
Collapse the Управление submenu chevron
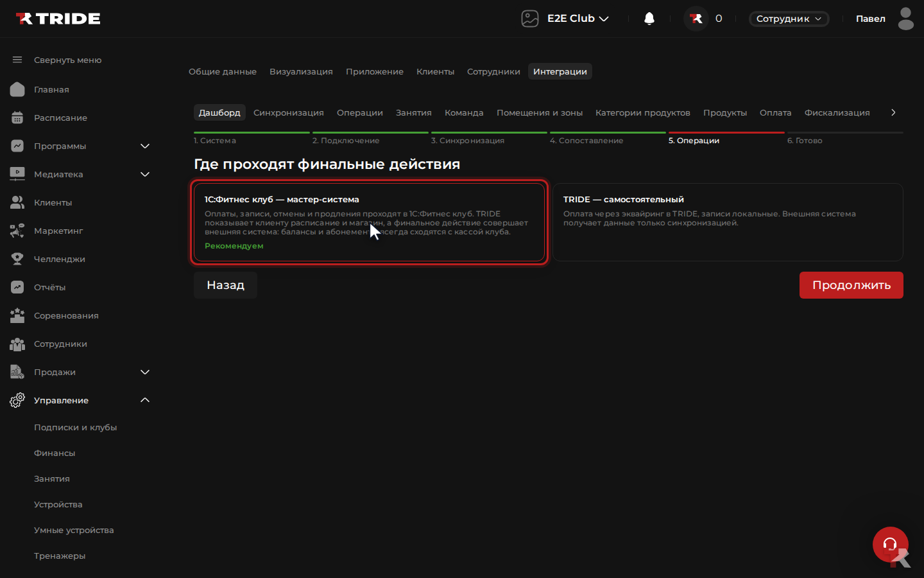tap(145, 400)
